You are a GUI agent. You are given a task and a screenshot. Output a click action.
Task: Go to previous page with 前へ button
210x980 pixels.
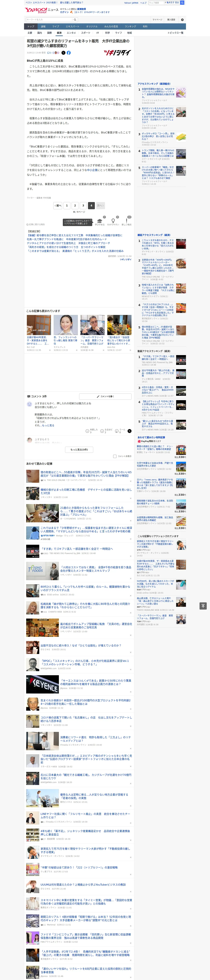(58, 205)
